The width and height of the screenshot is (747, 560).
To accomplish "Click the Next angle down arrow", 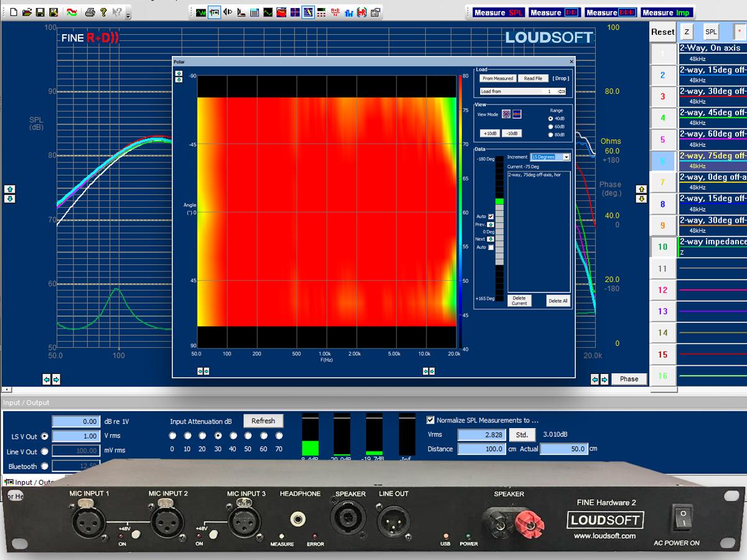I will [x=491, y=239].
